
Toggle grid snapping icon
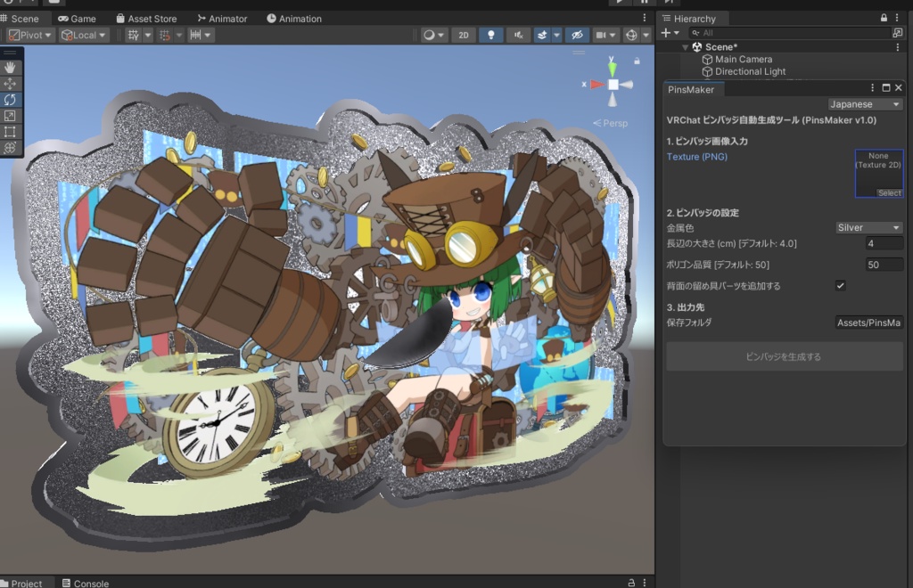click(x=165, y=35)
